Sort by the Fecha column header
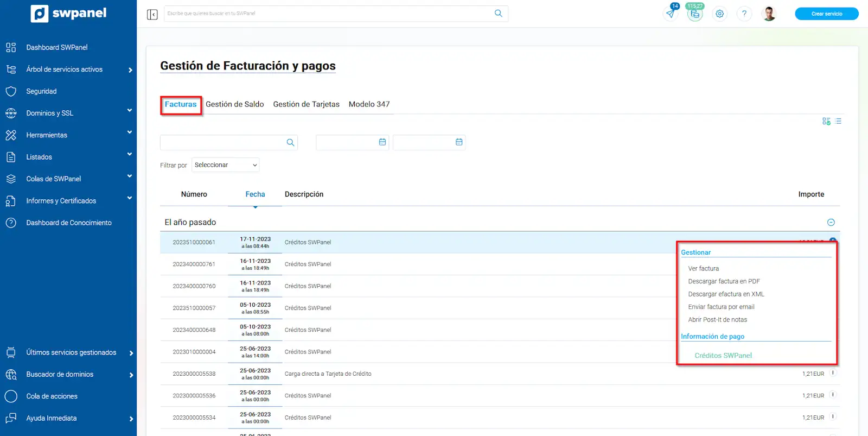This screenshot has height=436, width=868. point(255,194)
